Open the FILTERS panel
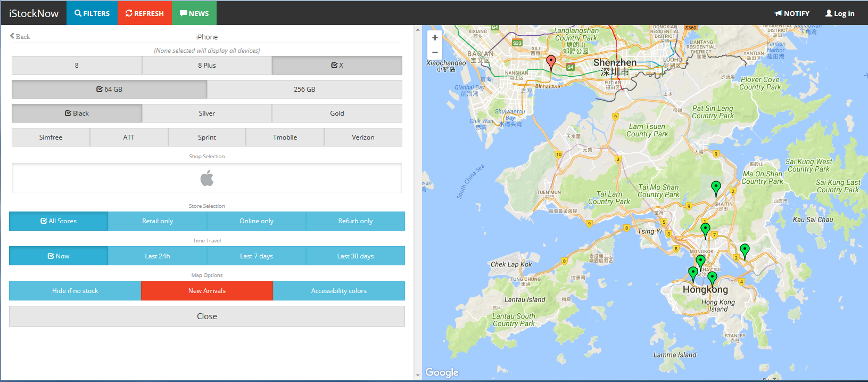 point(92,13)
